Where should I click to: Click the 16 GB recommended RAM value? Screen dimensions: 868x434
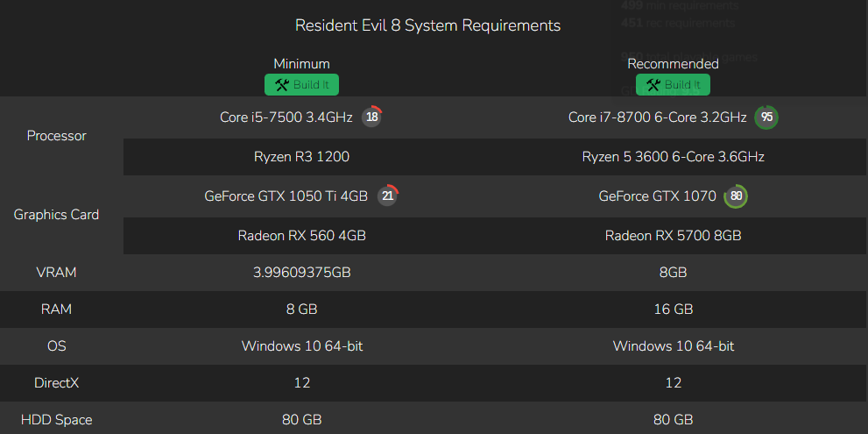(674, 309)
